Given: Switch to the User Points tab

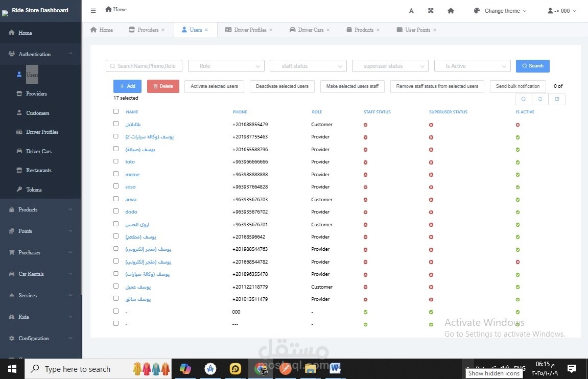Looking at the screenshot, I should 417,30.
